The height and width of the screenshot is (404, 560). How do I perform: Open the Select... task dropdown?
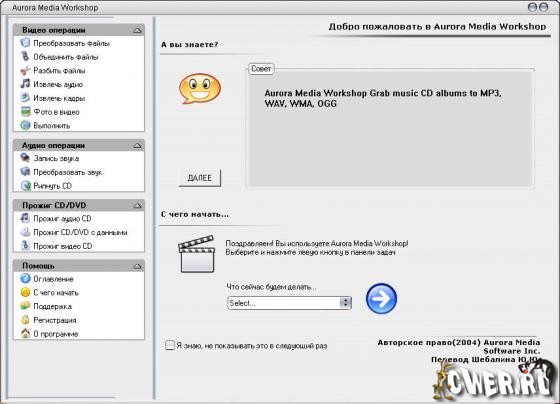point(289,303)
